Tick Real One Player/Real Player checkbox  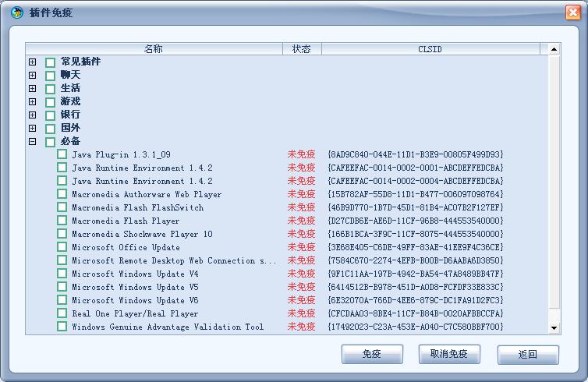[62, 313]
